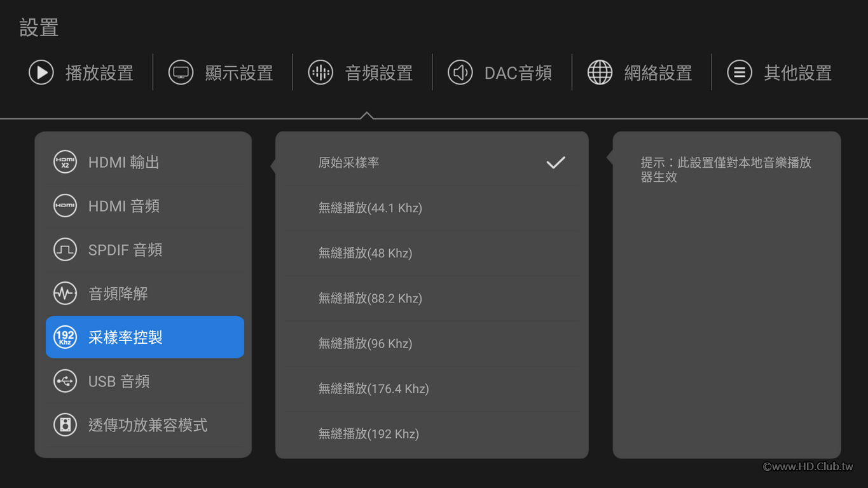Open the HDMI 音頻 menu item
The width and height of the screenshot is (868, 488).
(x=124, y=206)
